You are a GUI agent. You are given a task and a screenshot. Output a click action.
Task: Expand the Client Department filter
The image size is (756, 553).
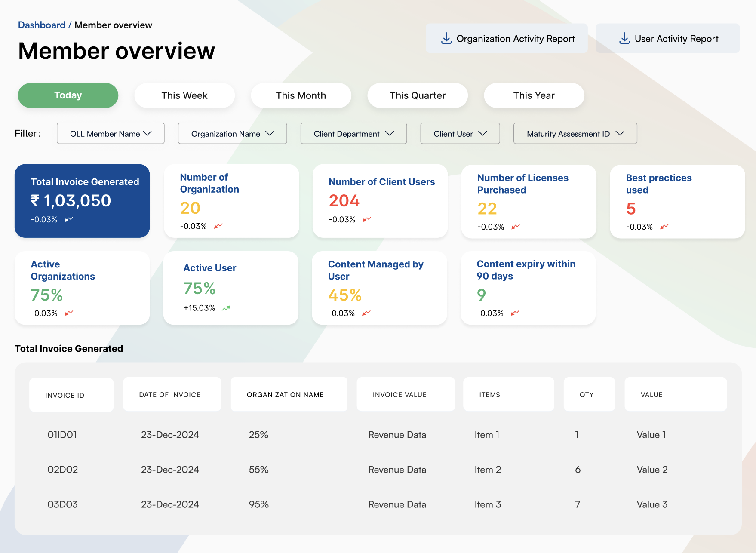[353, 133]
